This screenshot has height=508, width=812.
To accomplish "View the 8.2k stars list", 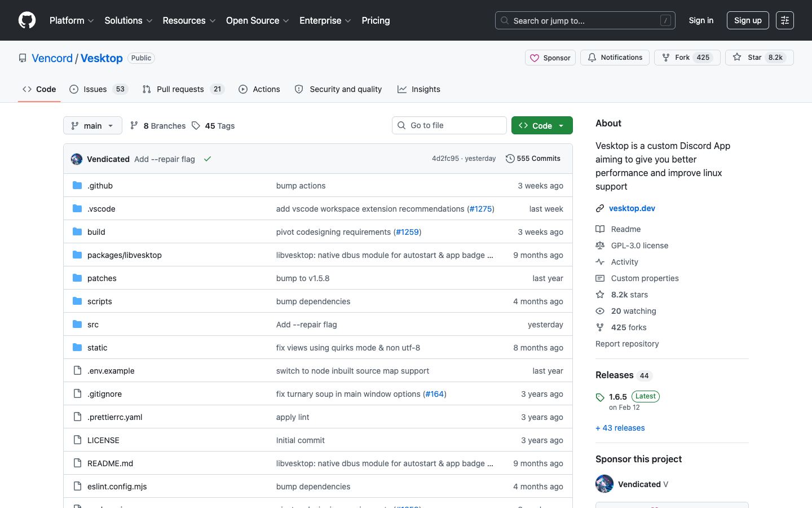I will click(622, 295).
